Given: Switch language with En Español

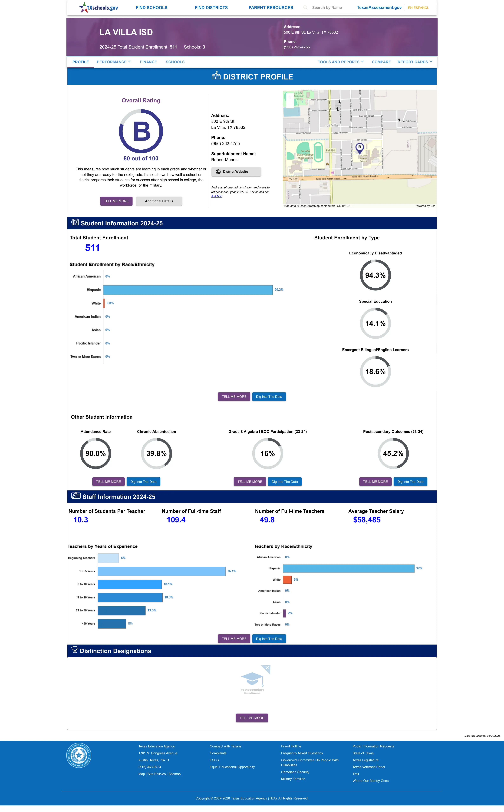Looking at the screenshot, I should pyautogui.click(x=418, y=8).
